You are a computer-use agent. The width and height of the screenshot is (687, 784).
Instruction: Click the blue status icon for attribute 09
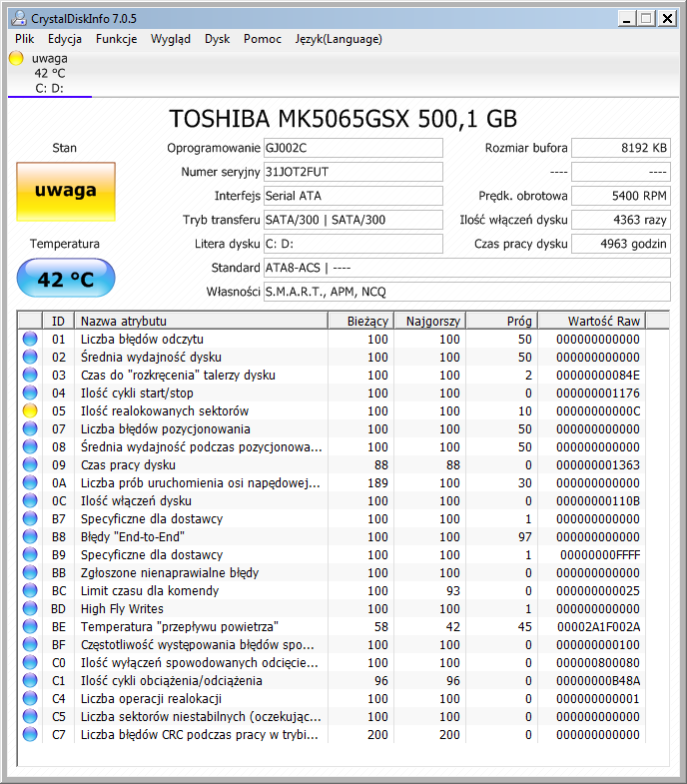point(30,464)
